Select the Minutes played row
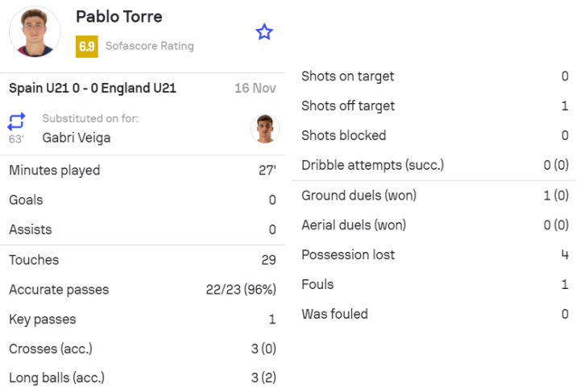The width and height of the screenshot is (580, 392). (142, 171)
